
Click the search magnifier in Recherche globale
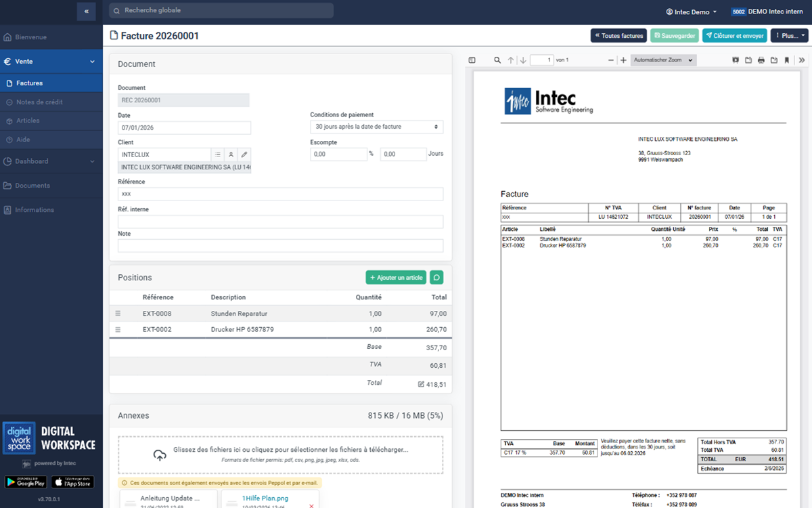pyautogui.click(x=117, y=11)
